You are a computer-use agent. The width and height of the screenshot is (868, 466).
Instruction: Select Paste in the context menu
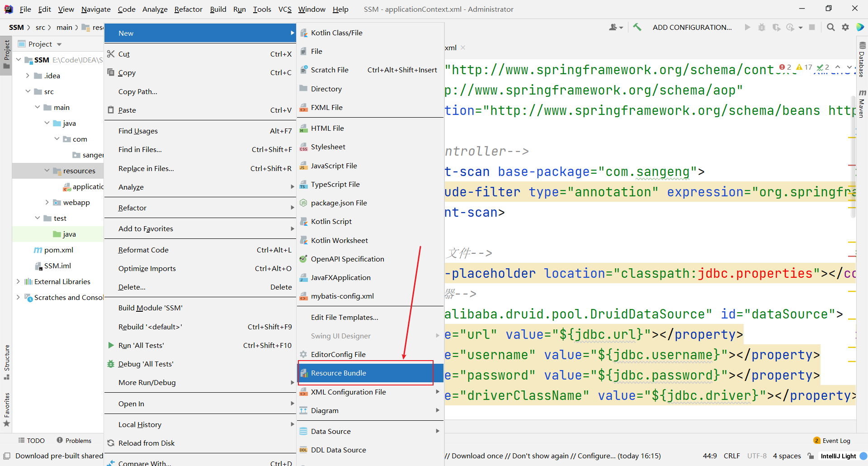[200, 110]
